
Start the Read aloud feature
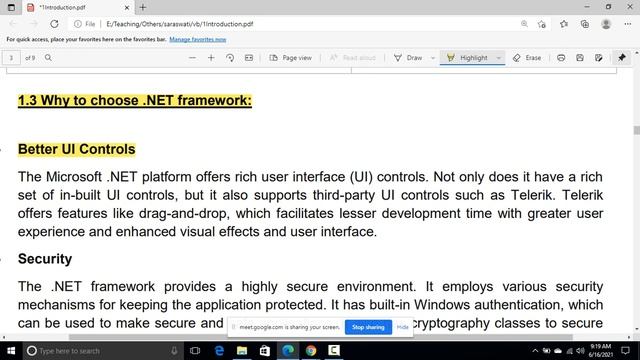coord(353,58)
